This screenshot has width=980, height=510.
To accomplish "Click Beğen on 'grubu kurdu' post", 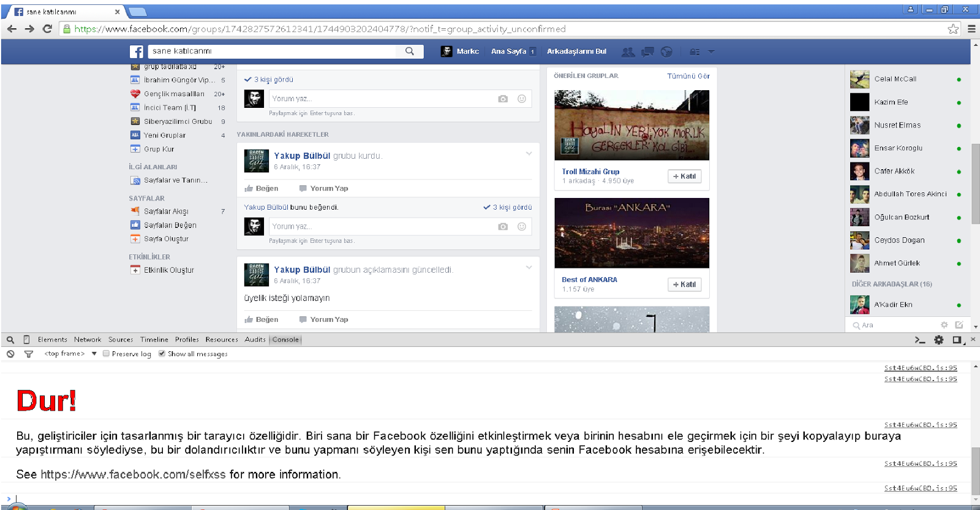I will click(x=262, y=189).
